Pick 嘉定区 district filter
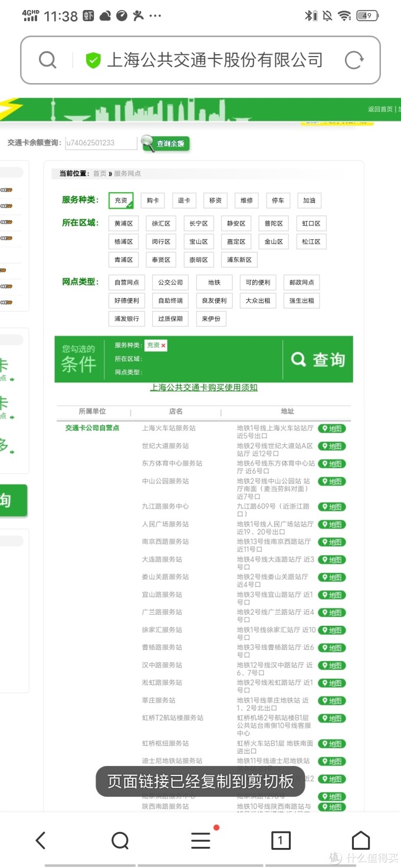 [236, 242]
